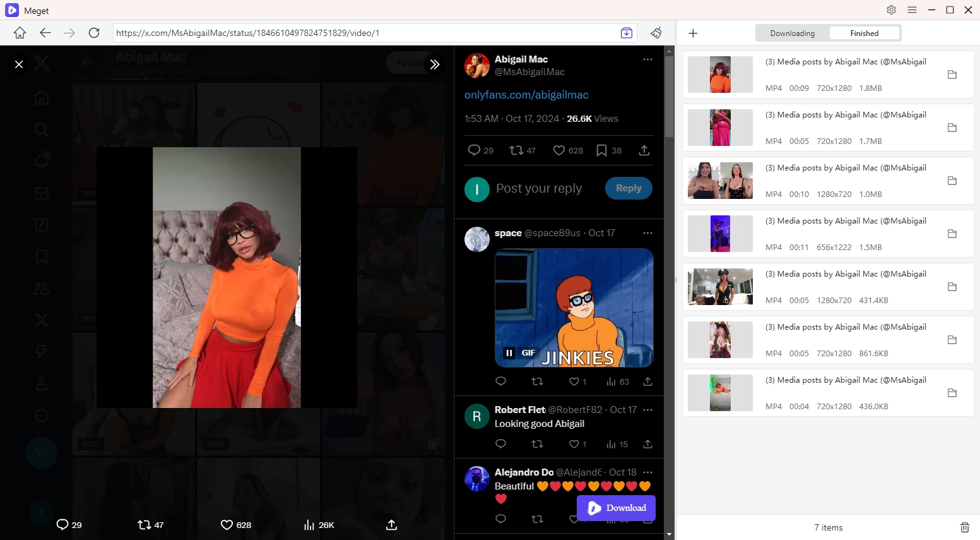The image size is (980, 540).
Task: Pause the JINKIES GIF
Action: pyautogui.click(x=509, y=353)
